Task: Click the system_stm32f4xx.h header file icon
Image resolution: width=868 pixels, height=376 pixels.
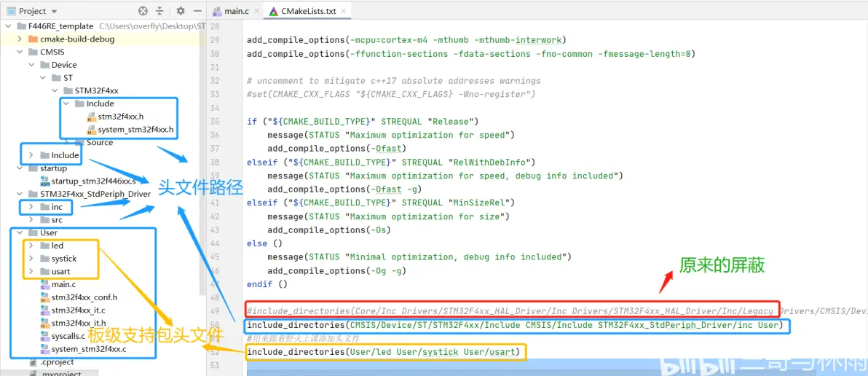Action: pos(91,130)
